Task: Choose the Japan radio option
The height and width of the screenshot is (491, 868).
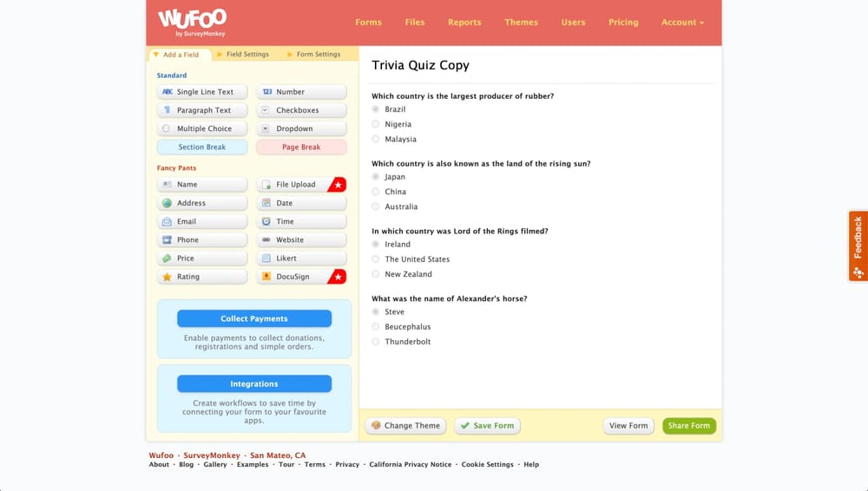Action: point(376,177)
